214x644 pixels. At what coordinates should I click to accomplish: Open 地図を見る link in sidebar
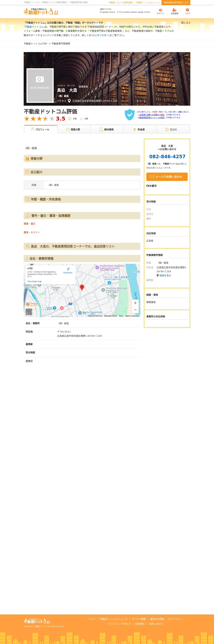(x=165, y=275)
